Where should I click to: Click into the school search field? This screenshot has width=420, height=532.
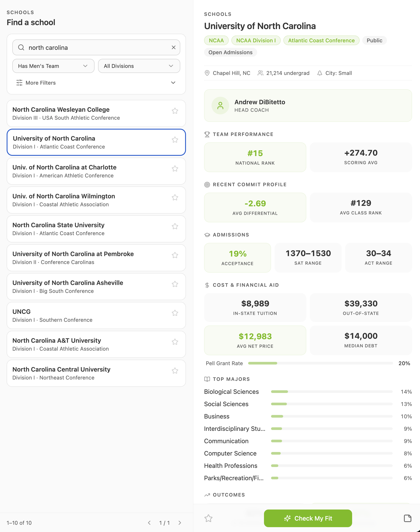[96, 47]
